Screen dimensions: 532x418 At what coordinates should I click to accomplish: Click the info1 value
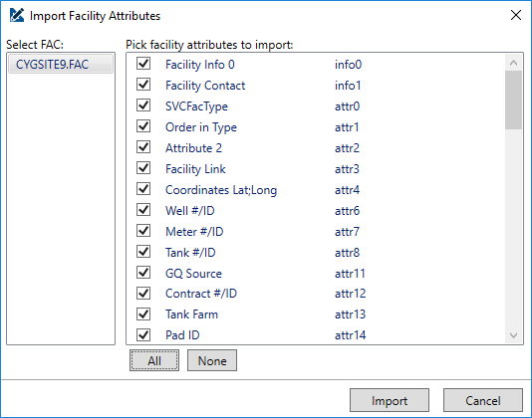(348, 86)
